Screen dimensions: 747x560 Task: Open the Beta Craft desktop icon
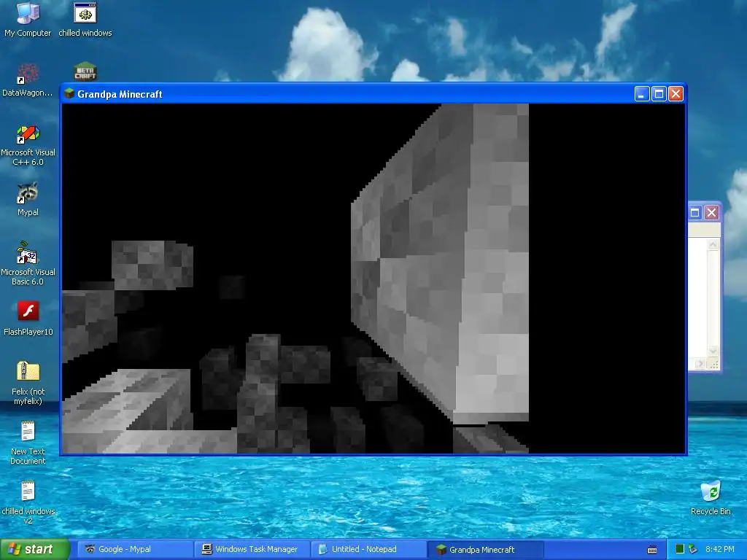click(85, 71)
